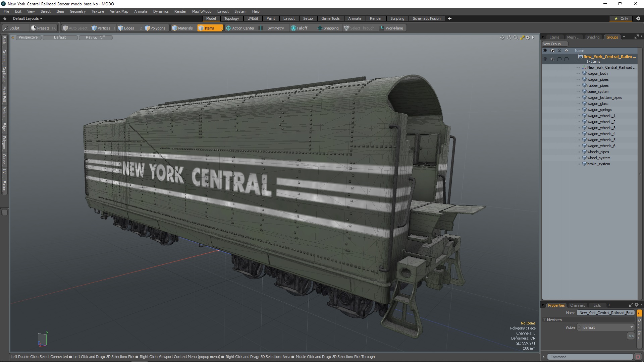Screen dimensions: 644x362
Task: Open the Perspective view type dropdown
Action: (28, 38)
